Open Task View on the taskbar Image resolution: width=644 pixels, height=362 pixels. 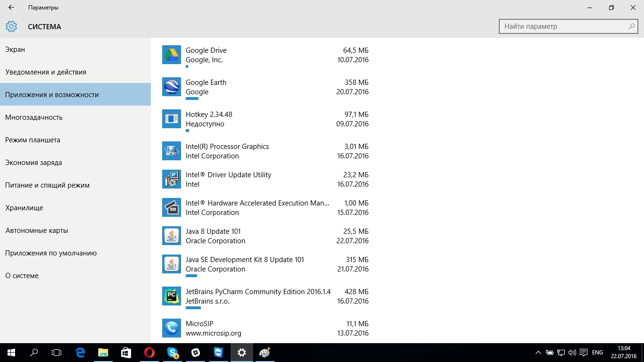pos(57,352)
